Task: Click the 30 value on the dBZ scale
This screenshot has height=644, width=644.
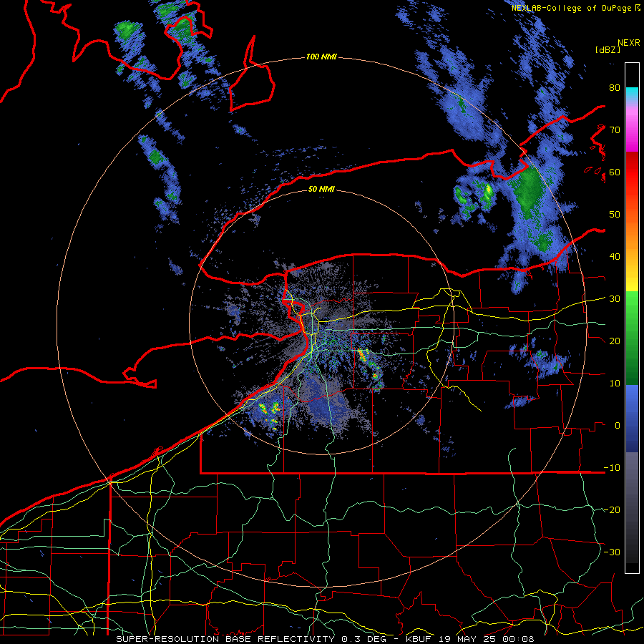Action: [x=615, y=299]
